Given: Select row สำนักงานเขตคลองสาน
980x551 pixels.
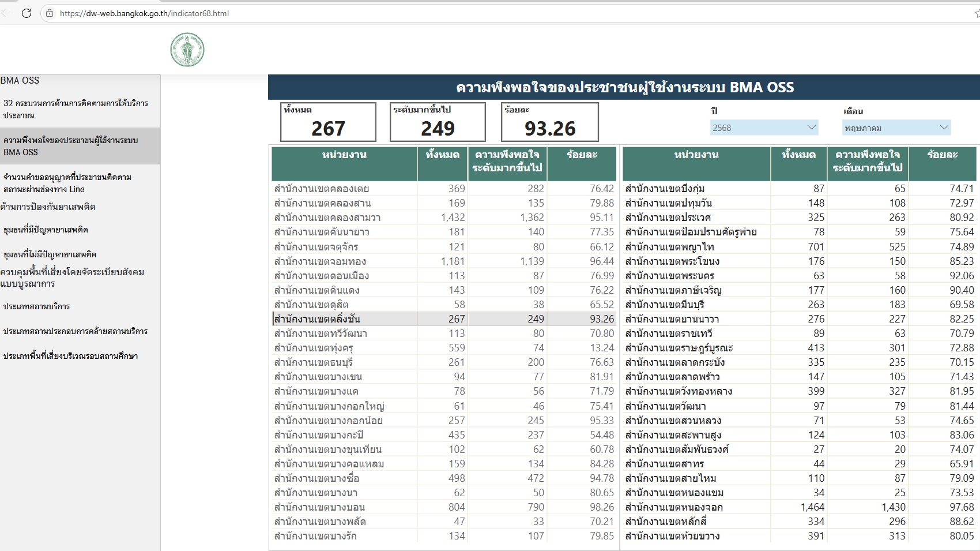Looking at the screenshot, I should (444, 203).
